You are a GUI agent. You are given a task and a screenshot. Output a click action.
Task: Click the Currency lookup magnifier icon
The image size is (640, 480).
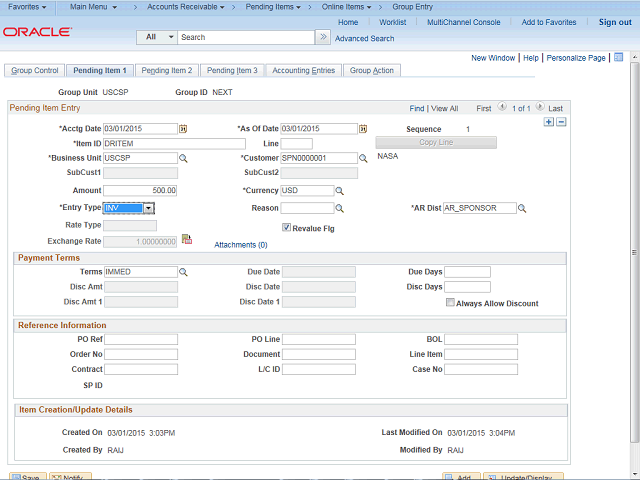pos(340,190)
